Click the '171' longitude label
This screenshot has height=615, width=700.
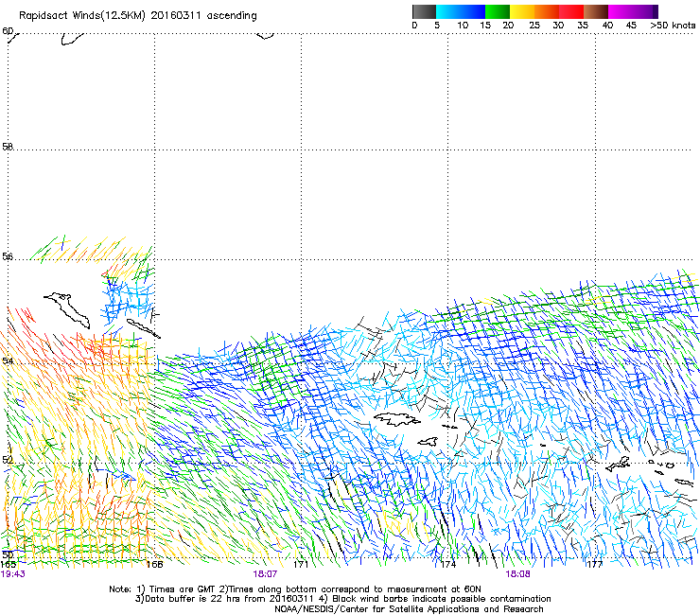click(301, 565)
